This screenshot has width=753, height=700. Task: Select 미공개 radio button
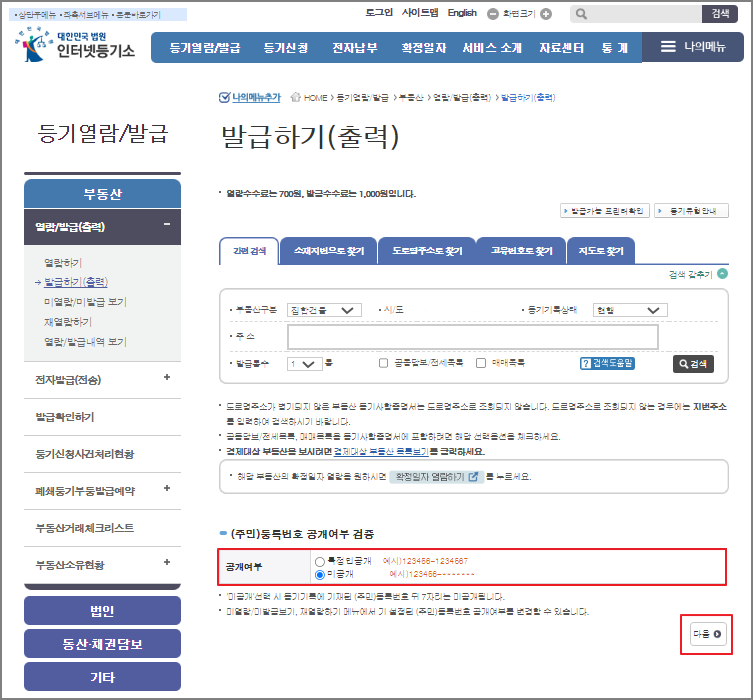coord(320,575)
